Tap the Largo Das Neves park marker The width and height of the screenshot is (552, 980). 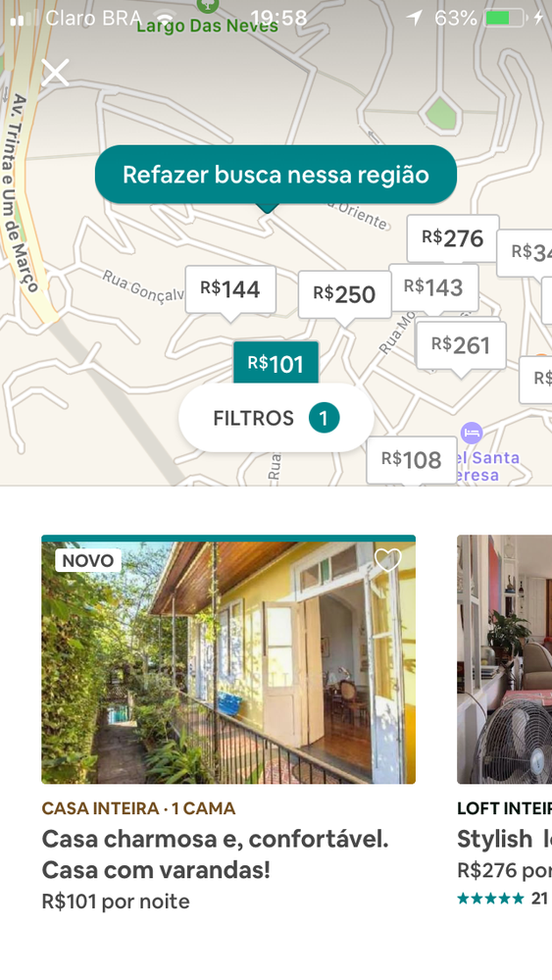[207, 6]
